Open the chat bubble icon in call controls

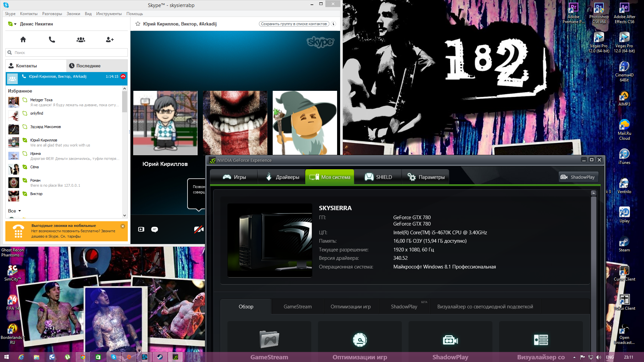tap(155, 229)
